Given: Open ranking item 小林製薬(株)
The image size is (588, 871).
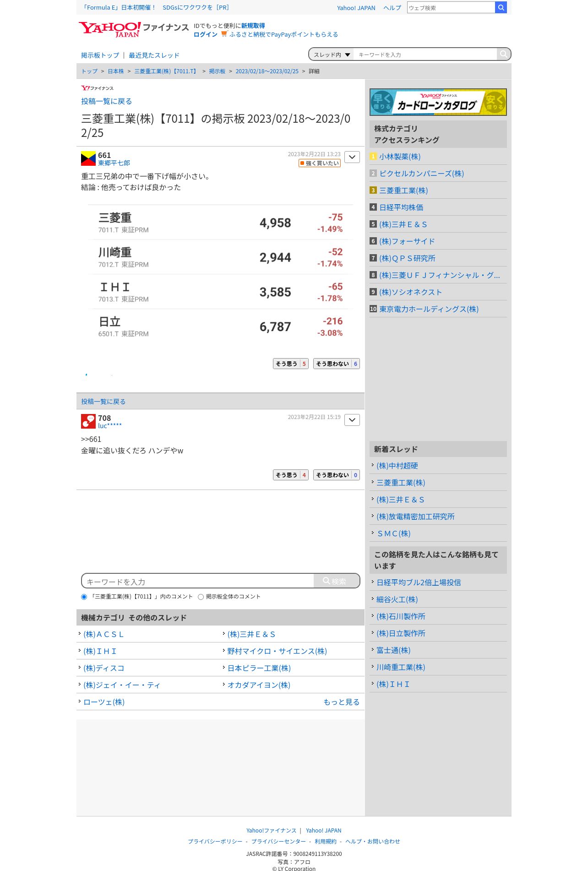Looking at the screenshot, I should 400,157.
